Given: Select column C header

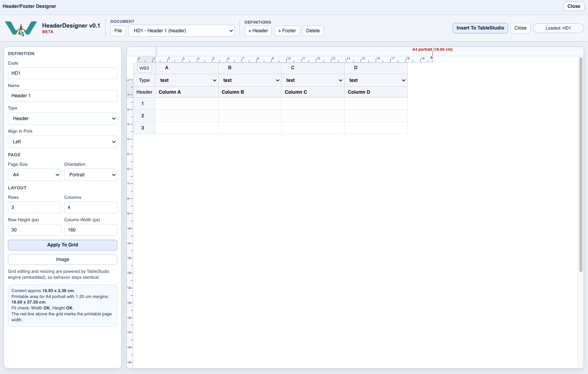Looking at the screenshot, I should (313, 68).
